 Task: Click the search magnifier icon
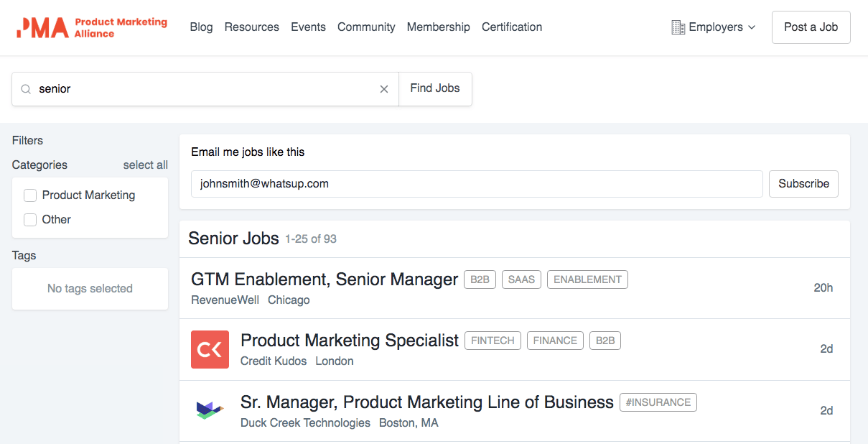pyautogui.click(x=26, y=89)
